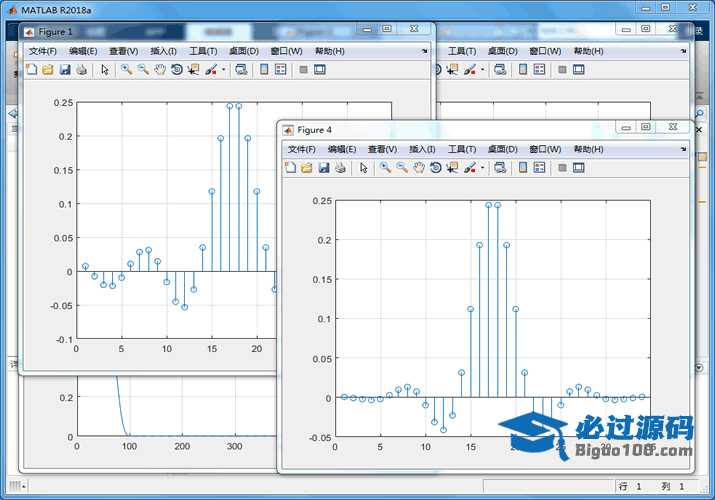Open 编辑(E) menu in Figure 1
This screenshot has width=715, height=500.
(83, 51)
